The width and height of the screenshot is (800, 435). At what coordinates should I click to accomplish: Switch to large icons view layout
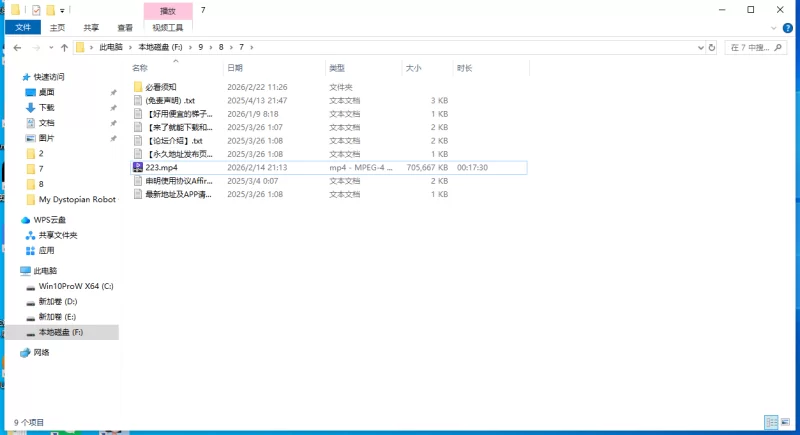click(x=785, y=423)
